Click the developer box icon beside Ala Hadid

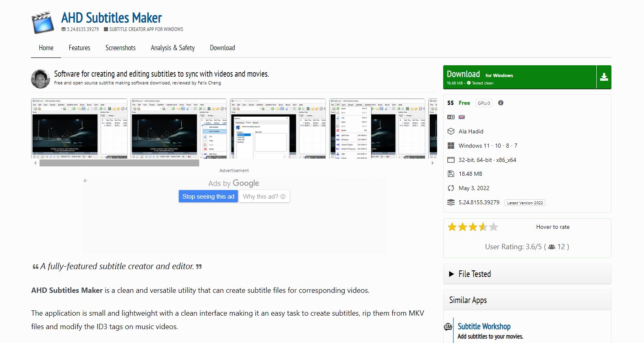[x=451, y=131]
